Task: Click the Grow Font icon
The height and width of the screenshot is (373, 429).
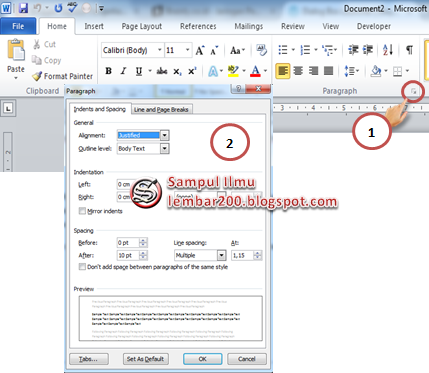Action: click(x=200, y=51)
